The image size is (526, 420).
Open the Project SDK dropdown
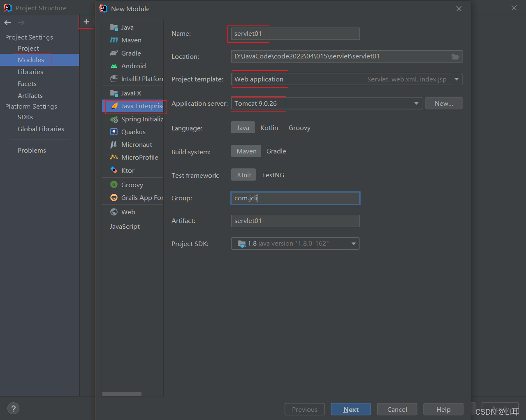[x=353, y=244]
